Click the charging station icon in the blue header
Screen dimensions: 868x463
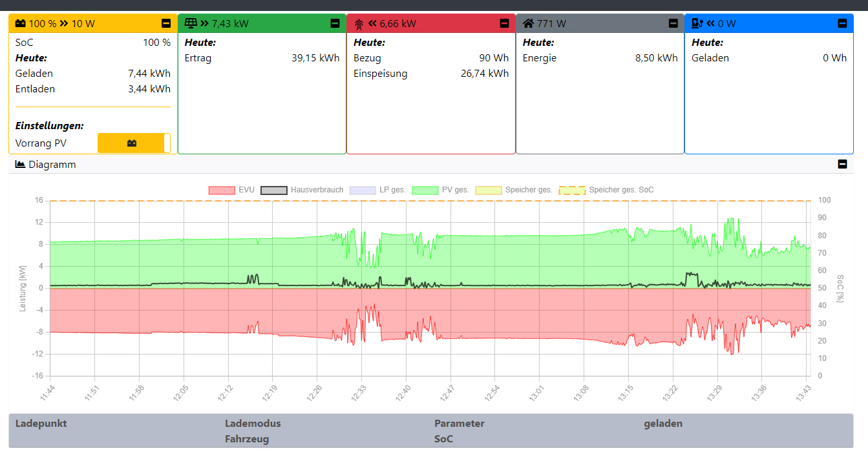pos(697,24)
